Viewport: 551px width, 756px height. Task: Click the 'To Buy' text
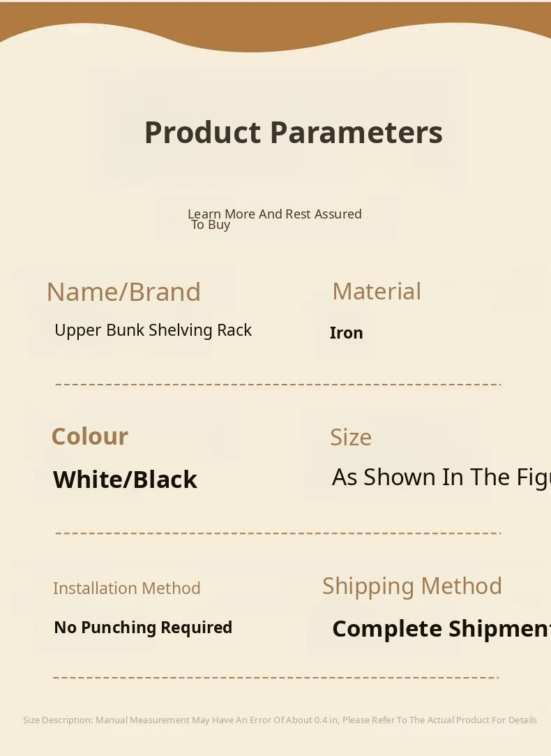coord(211,225)
